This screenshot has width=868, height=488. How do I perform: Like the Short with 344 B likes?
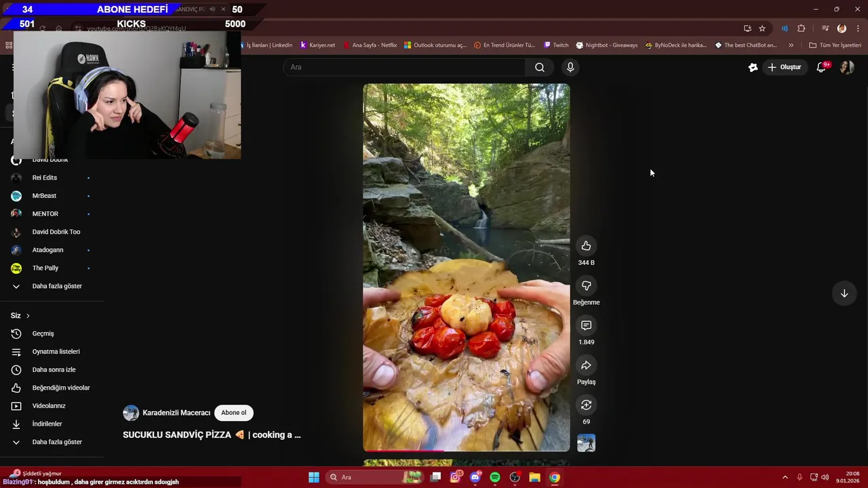(586, 246)
